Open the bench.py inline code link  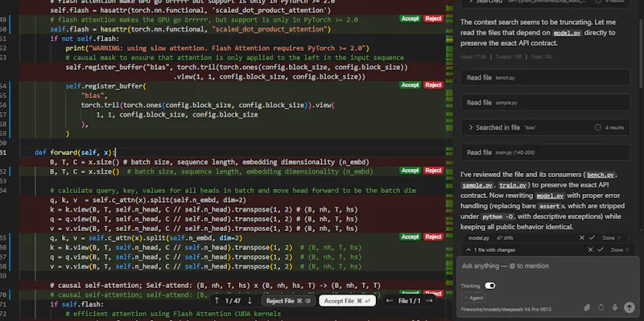point(601,175)
